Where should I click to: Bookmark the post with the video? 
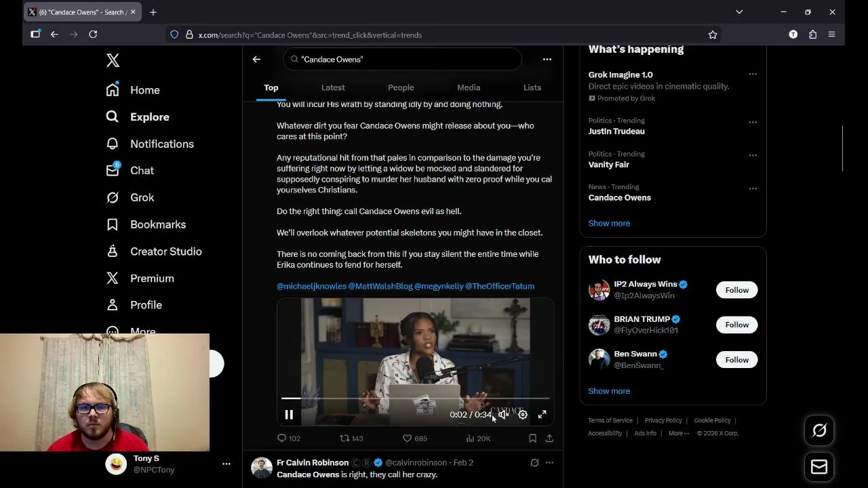tap(532, 439)
